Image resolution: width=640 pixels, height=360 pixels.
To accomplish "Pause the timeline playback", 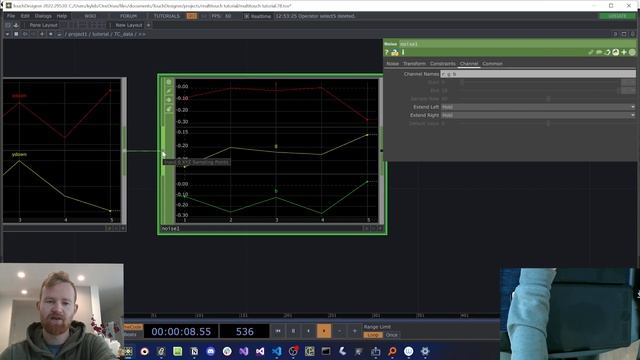I will 293,331.
